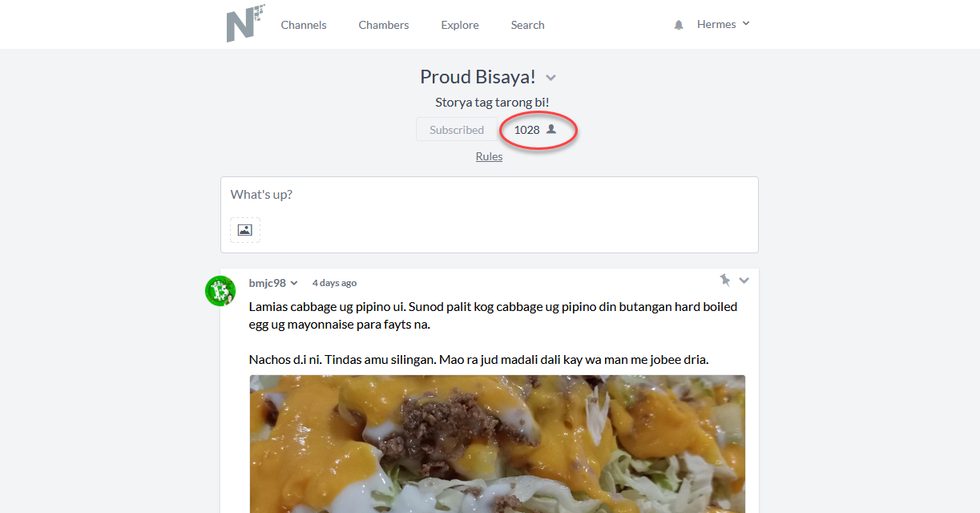Open notifications via the bell icon
The width and height of the screenshot is (980, 513).
pyautogui.click(x=679, y=25)
